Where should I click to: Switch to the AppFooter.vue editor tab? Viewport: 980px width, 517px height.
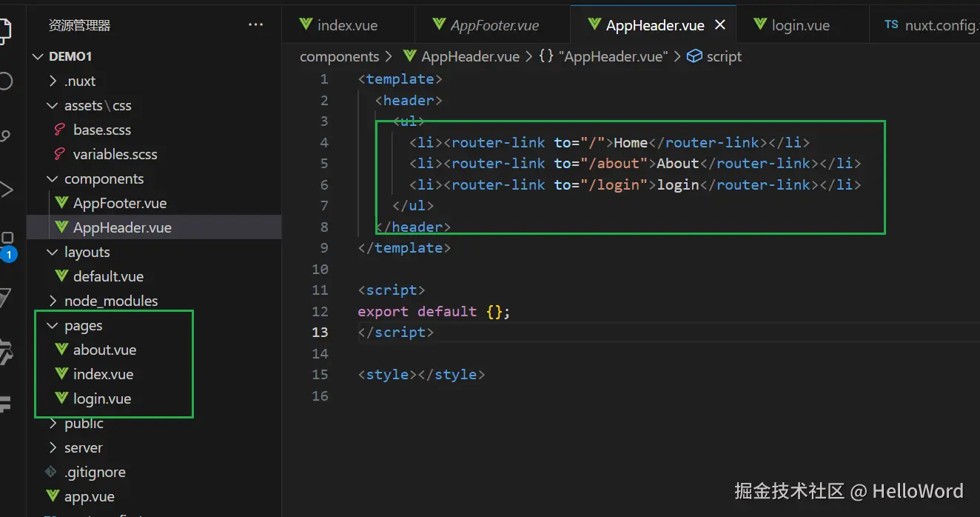pos(493,25)
